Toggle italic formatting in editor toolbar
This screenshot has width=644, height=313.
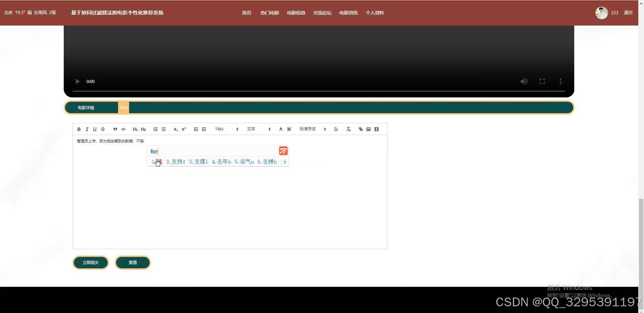[87, 129]
